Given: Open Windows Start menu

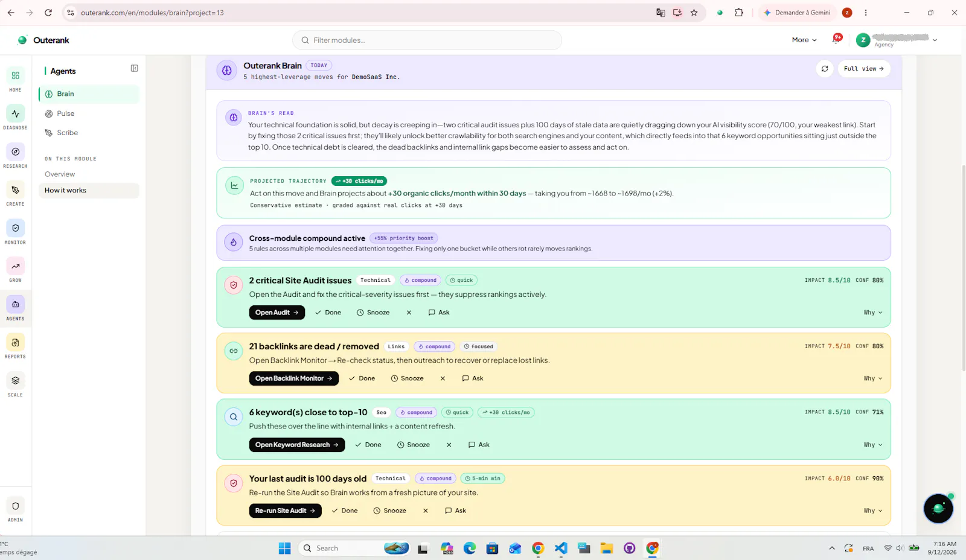Looking at the screenshot, I should (284, 548).
